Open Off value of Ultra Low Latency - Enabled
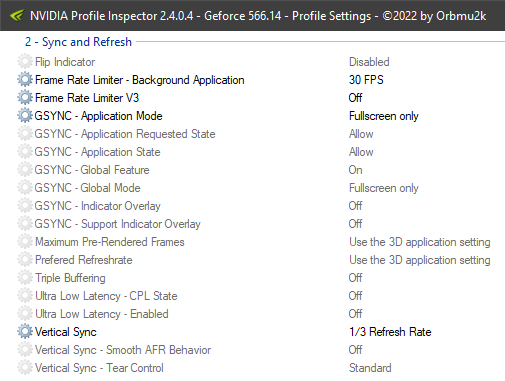Screen dimensions: 505x381 click(x=355, y=314)
